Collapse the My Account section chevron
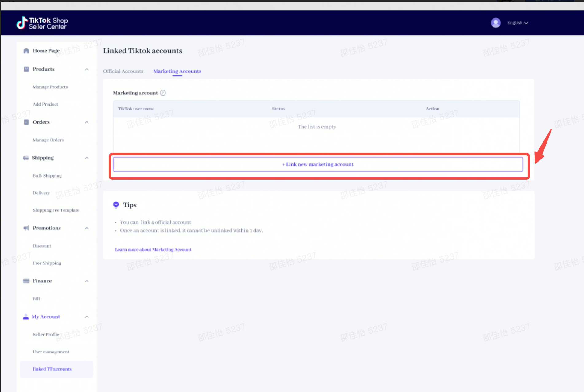This screenshot has height=392, width=584. [x=87, y=317]
